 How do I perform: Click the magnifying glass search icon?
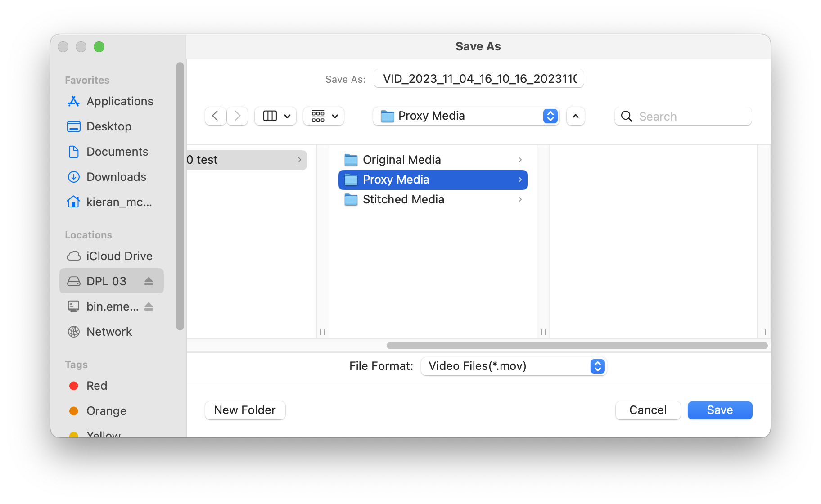pyautogui.click(x=627, y=116)
